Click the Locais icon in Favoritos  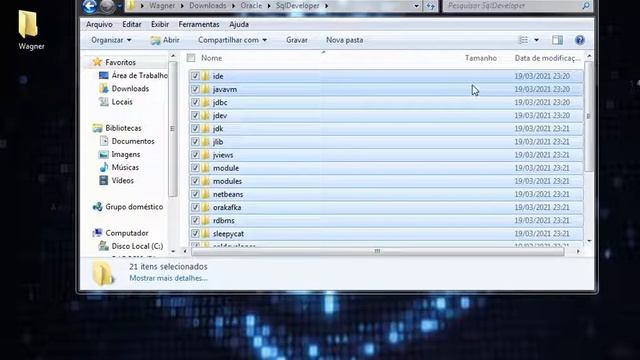click(104, 102)
